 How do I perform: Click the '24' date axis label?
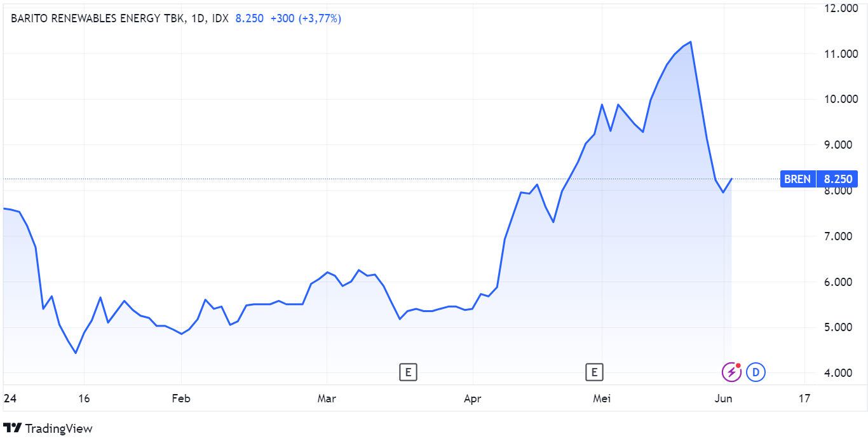tap(10, 399)
